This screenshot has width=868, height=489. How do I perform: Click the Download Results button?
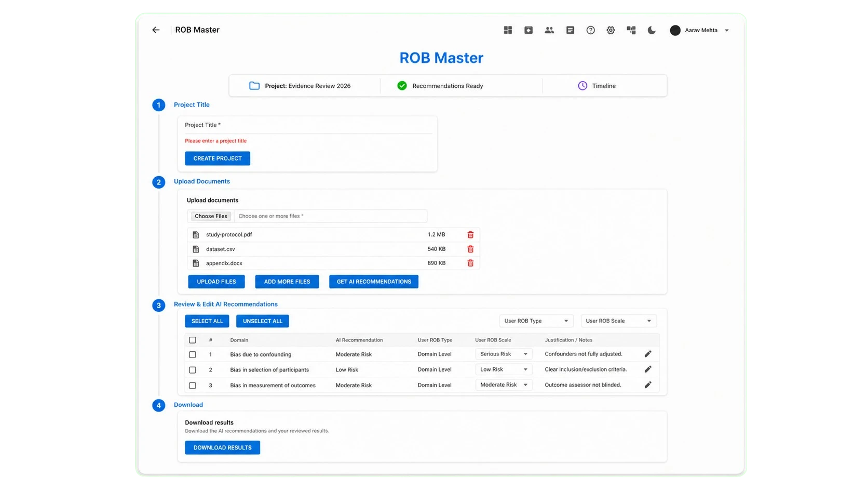click(x=223, y=447)
